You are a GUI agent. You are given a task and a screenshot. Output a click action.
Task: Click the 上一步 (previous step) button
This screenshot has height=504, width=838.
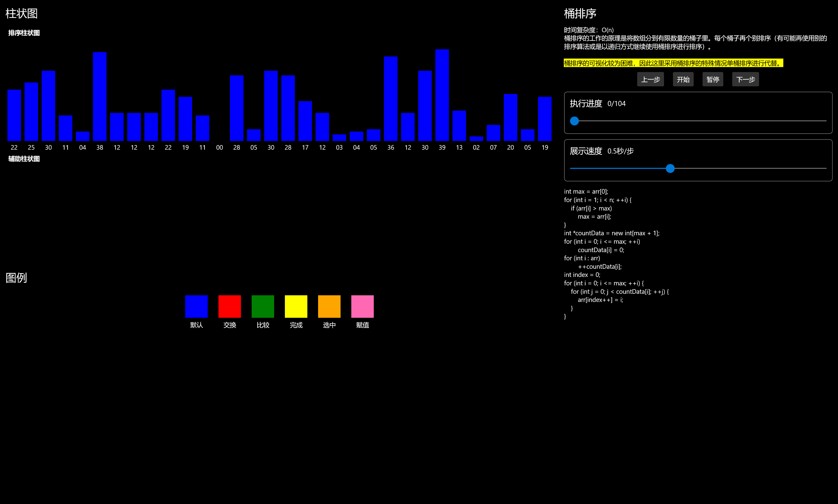[650, 79]
